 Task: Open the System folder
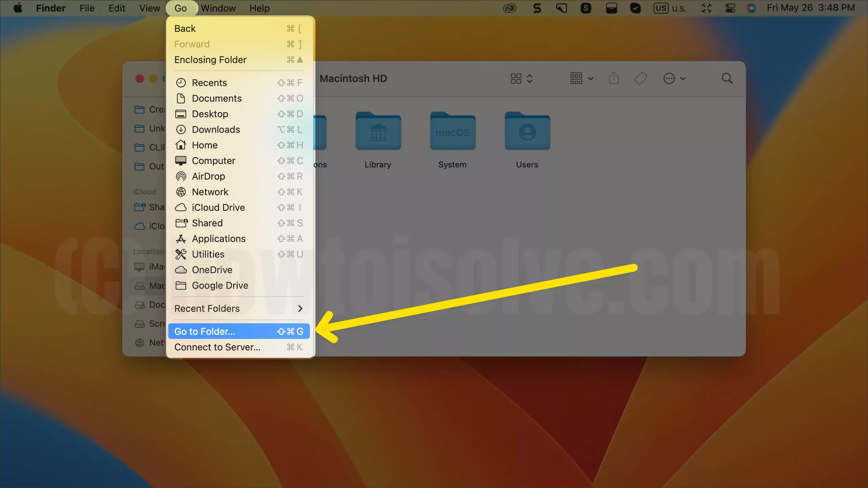[x=453, y=140]
